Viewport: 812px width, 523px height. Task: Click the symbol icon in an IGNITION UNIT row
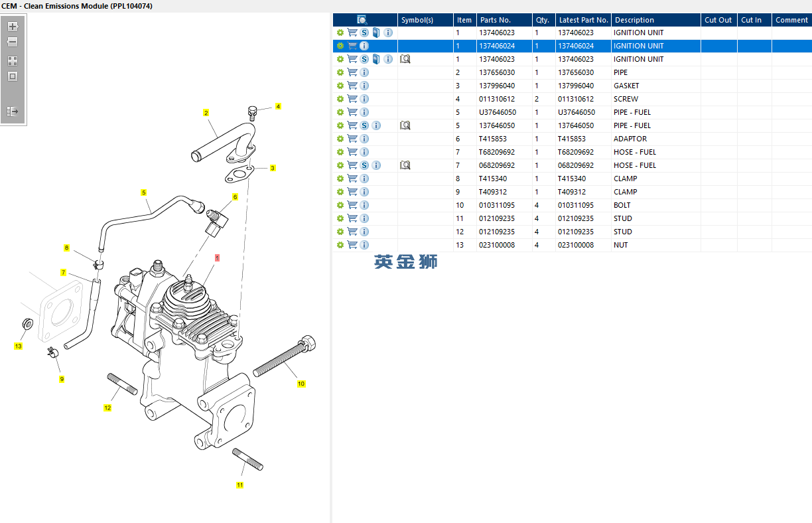[405, 59]
